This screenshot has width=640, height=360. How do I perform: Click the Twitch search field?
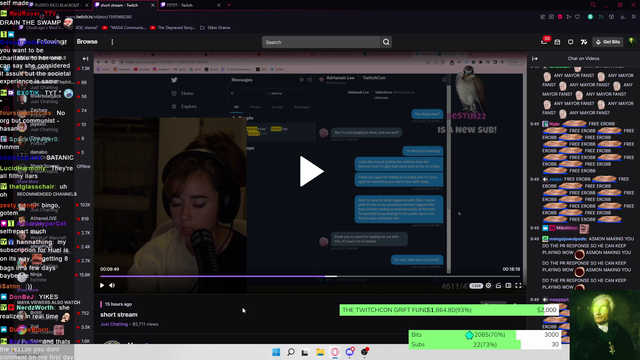point(321,42)
